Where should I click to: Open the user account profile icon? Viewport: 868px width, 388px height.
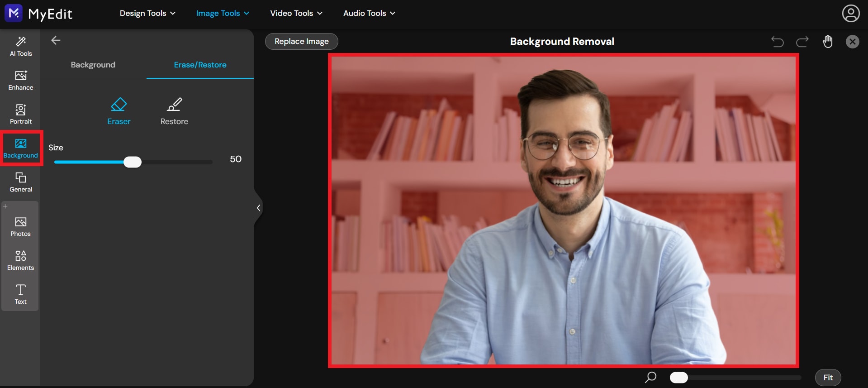851,14
